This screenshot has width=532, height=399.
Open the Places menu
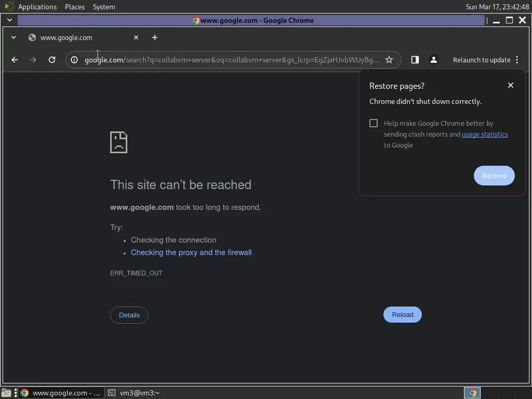(75, 7)
